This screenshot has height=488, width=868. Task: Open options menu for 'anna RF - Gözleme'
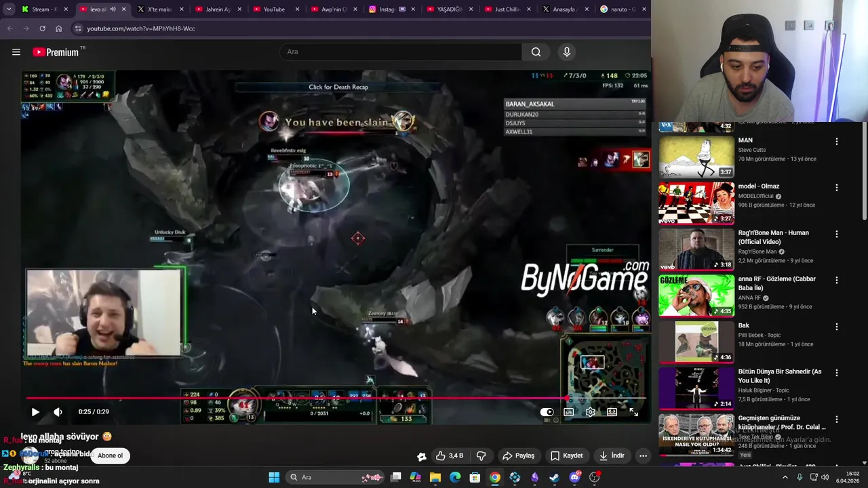coord(836,280)
